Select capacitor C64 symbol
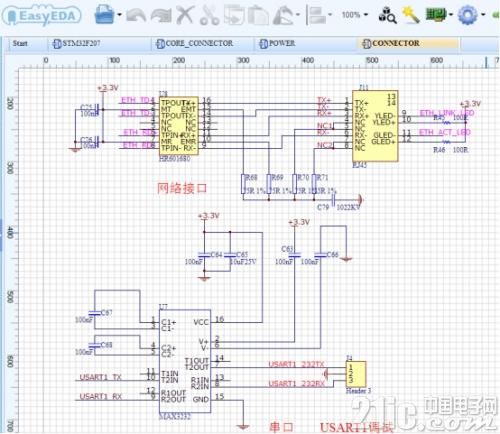Viewport: 500px width, 434px height. [204, 255]
